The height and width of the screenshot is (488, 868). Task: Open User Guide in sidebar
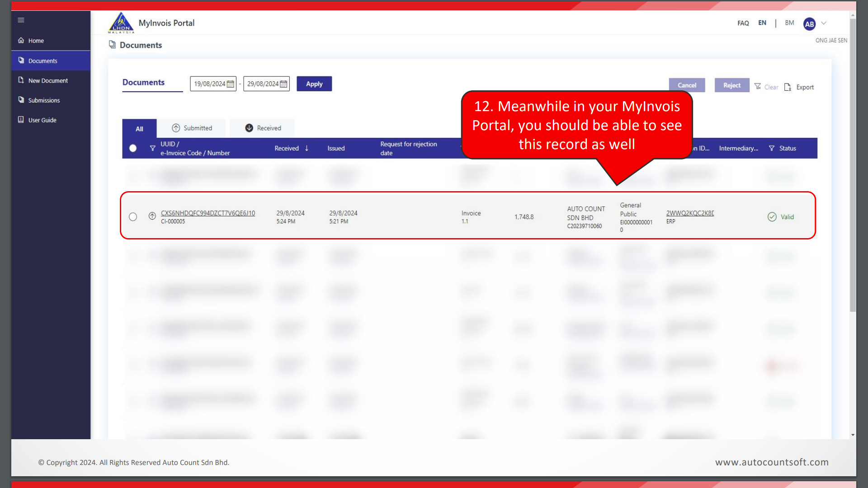click(42, 120)
